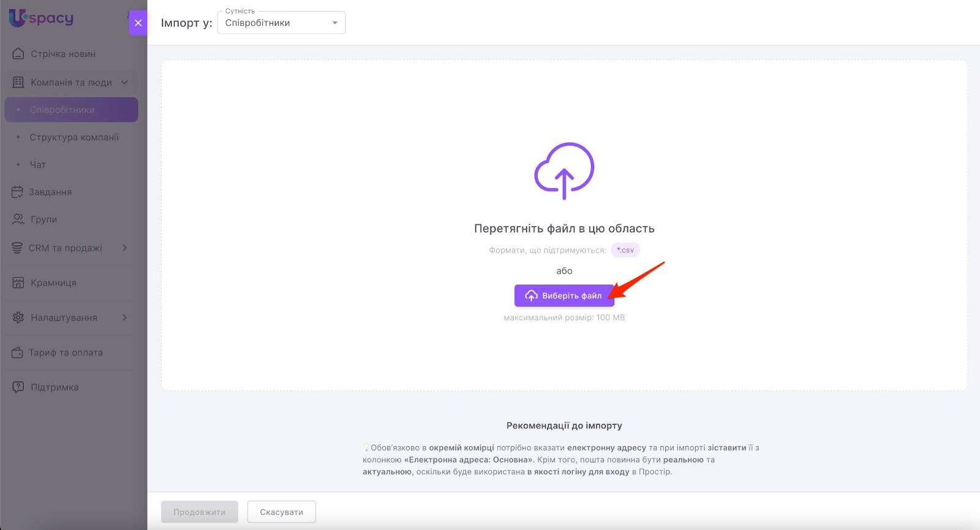
Task: Open Групи in the sidebar
Action: [43, 219]
